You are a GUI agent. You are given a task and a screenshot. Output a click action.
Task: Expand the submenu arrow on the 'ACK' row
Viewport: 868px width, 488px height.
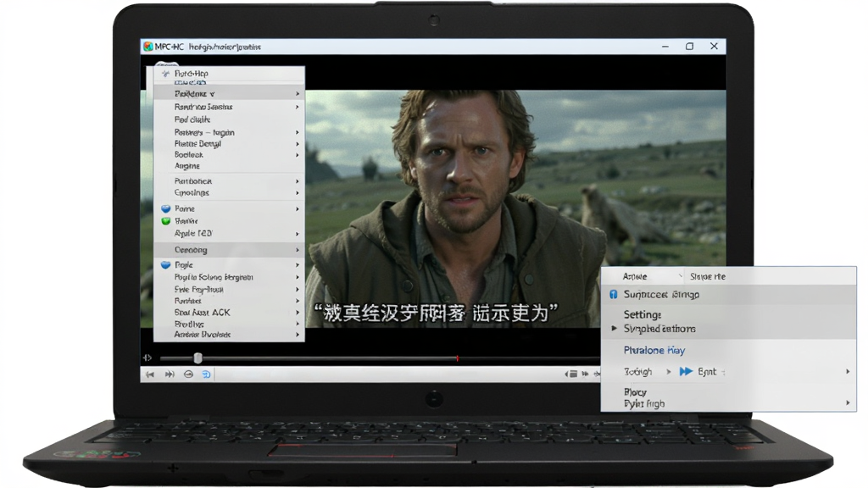click(298, 313)
